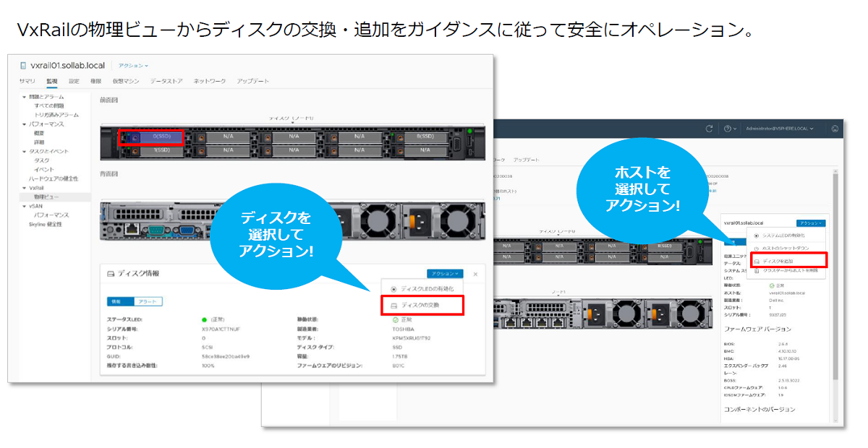Select イベント in the sidebar tree

tap(43, 169)
